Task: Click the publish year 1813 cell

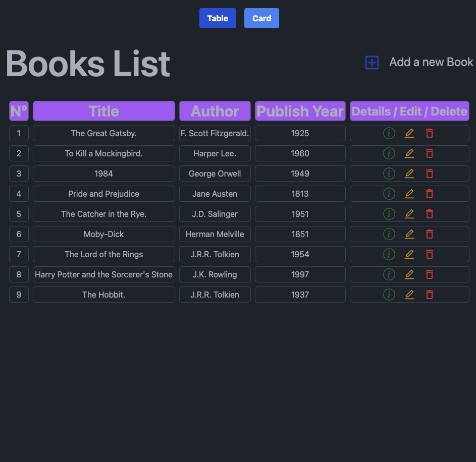Action: click(x=300, y=194)
